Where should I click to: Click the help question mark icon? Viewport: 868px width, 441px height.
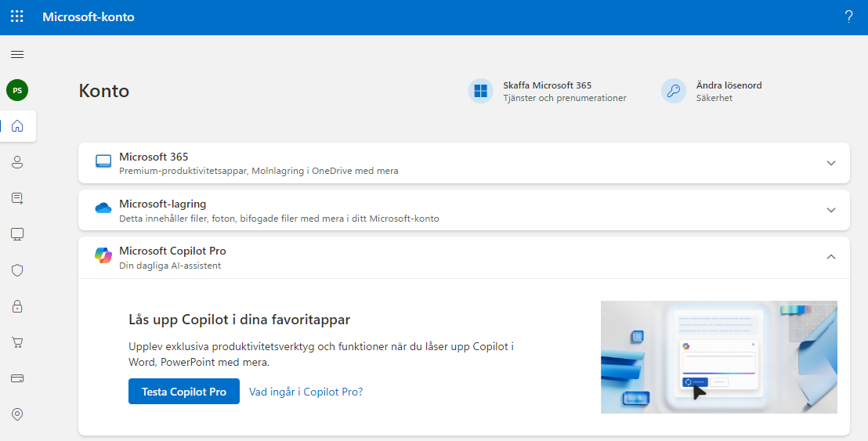(x=848, y=16)
